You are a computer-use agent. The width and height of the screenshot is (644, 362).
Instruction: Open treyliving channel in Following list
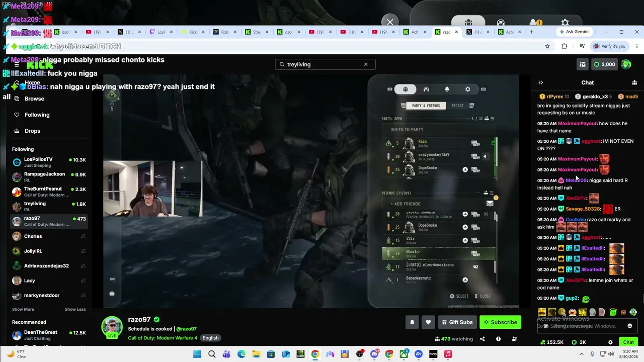coord(49,206)
